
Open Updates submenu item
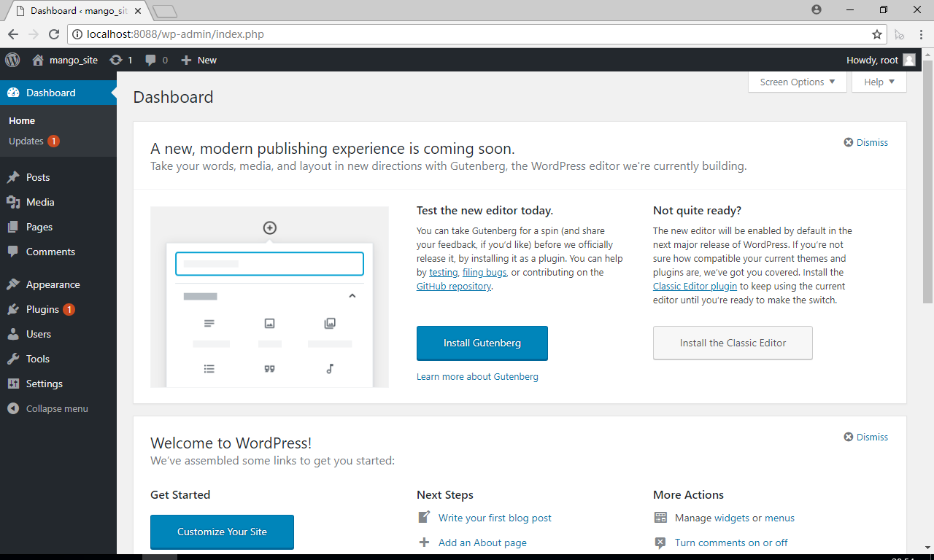34,141
